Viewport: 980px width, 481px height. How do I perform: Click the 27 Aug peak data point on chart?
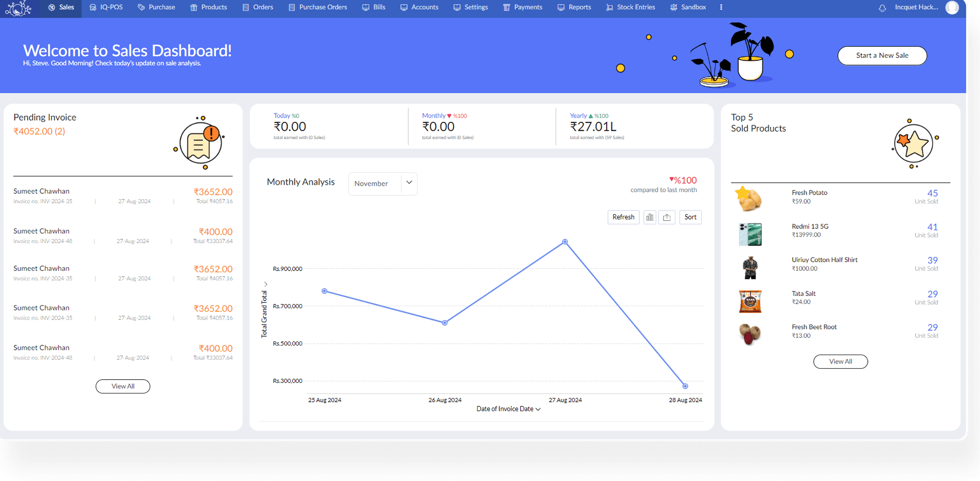565,241
